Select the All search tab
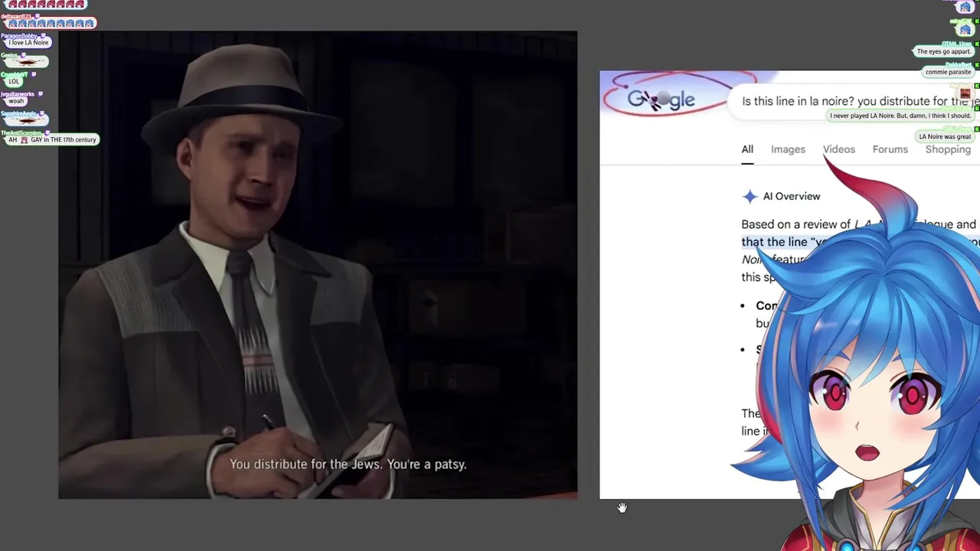The width and height of the screenshot is (980, 551). (747, 149)
